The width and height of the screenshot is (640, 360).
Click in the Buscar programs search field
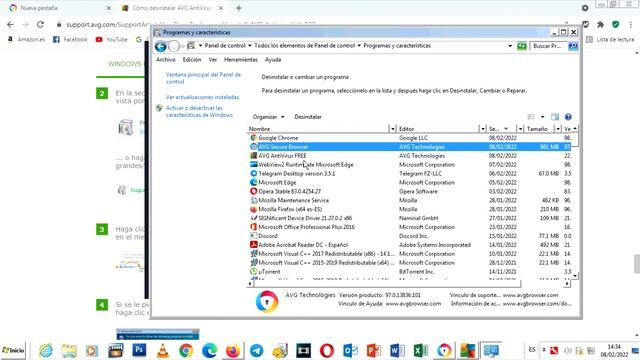[549, 46]
